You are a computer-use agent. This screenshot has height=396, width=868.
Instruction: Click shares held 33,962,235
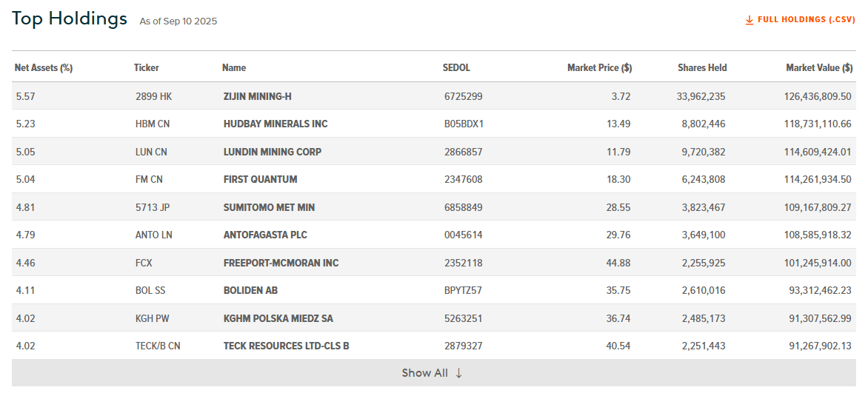coord(701,96)
